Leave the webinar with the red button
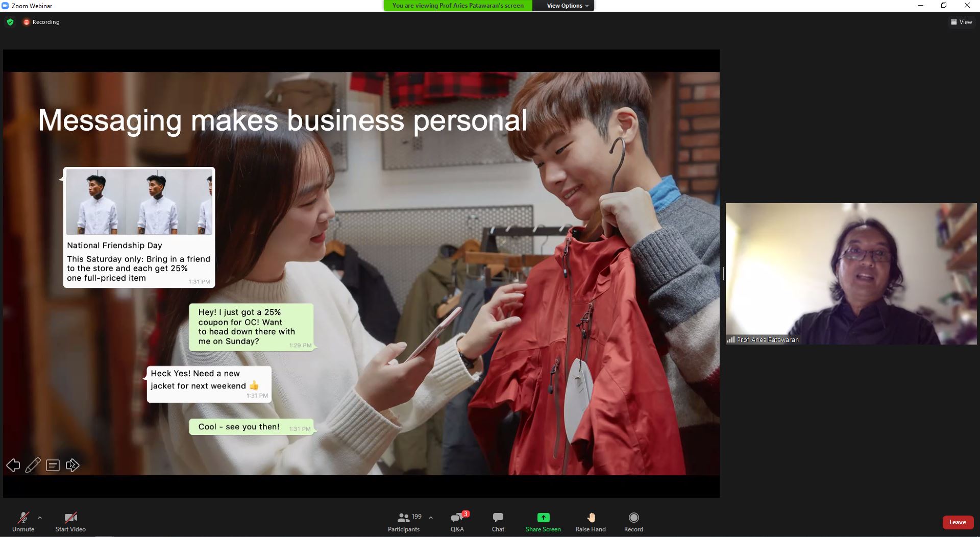 [x=958, y=522]
